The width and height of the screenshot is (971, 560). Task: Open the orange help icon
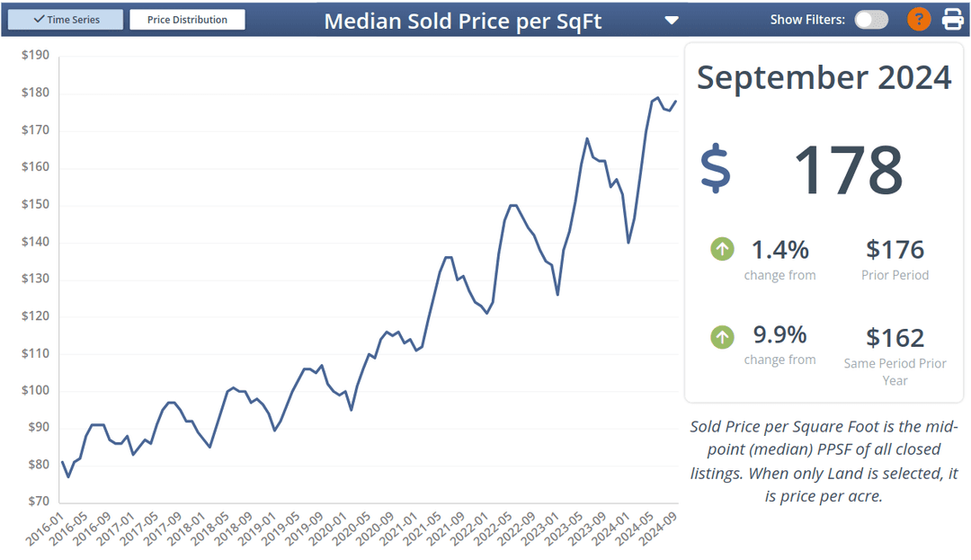click(918, 18)
